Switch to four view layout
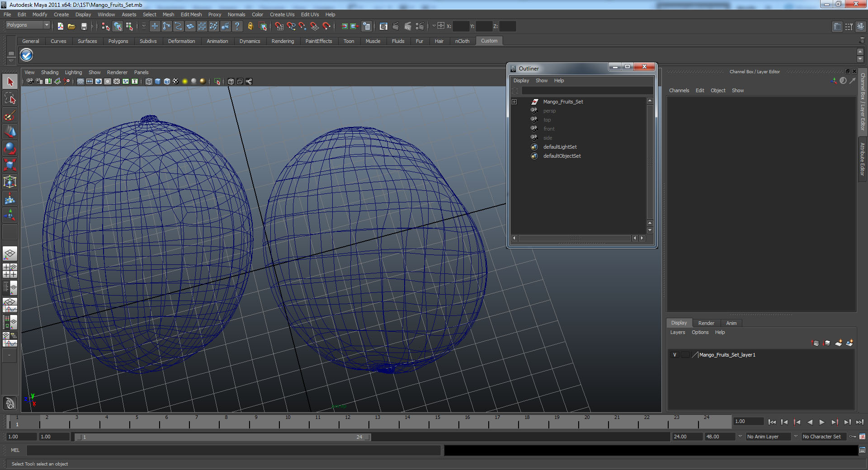 [x=10, y=271]
